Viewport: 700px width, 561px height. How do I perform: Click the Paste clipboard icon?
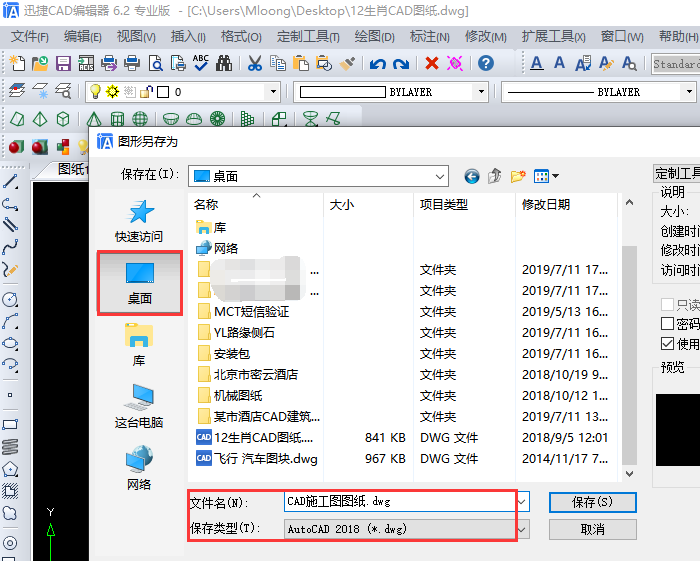301,63
